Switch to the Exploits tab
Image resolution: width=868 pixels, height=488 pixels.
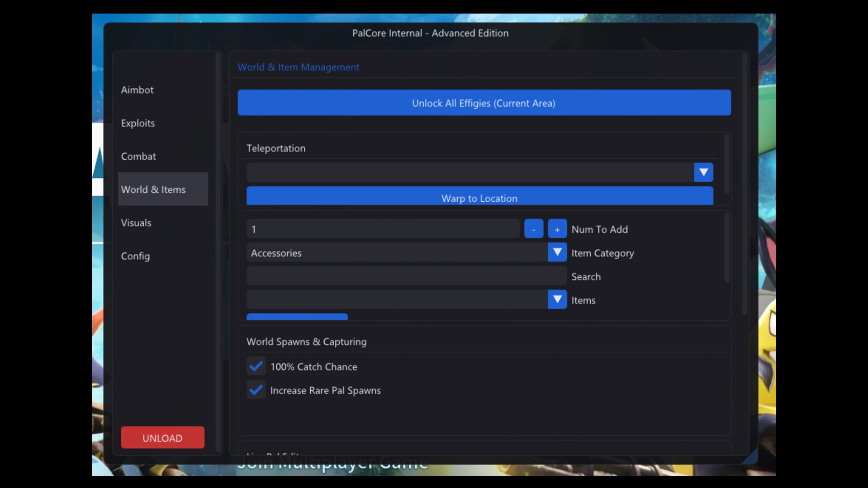(163, 123)
